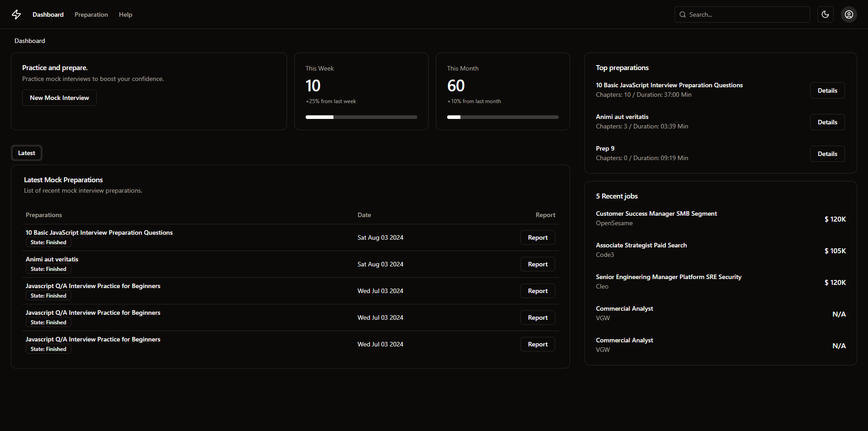Click the This Week progress bar
This screenshot has height=431, width=868.
361,117
